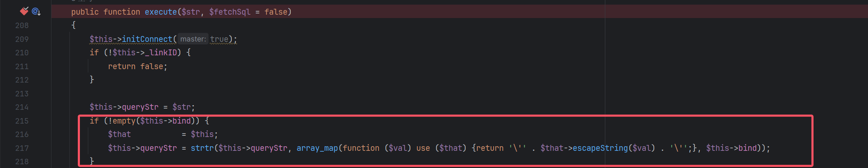Select the execute function name
This screenshot has width=868, height=168.
(x=161, y=12)
